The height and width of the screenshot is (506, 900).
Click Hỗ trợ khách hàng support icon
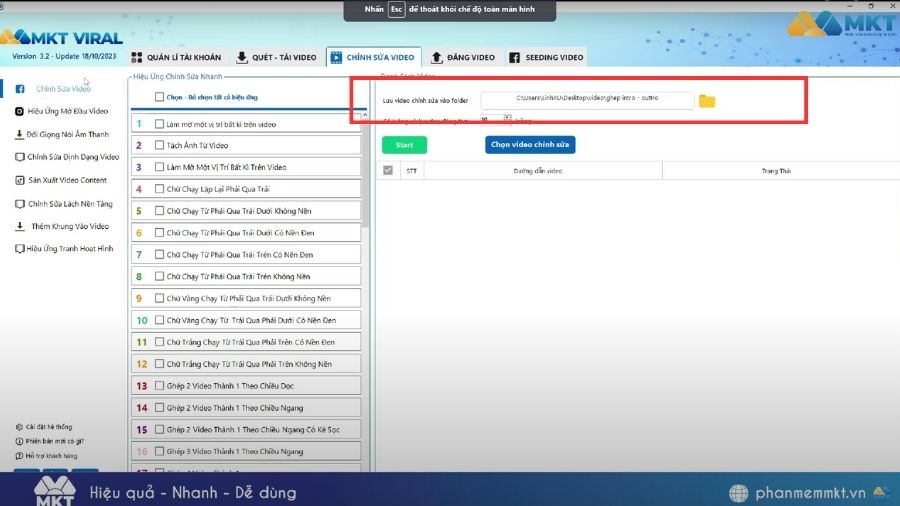tap(20, 455)
